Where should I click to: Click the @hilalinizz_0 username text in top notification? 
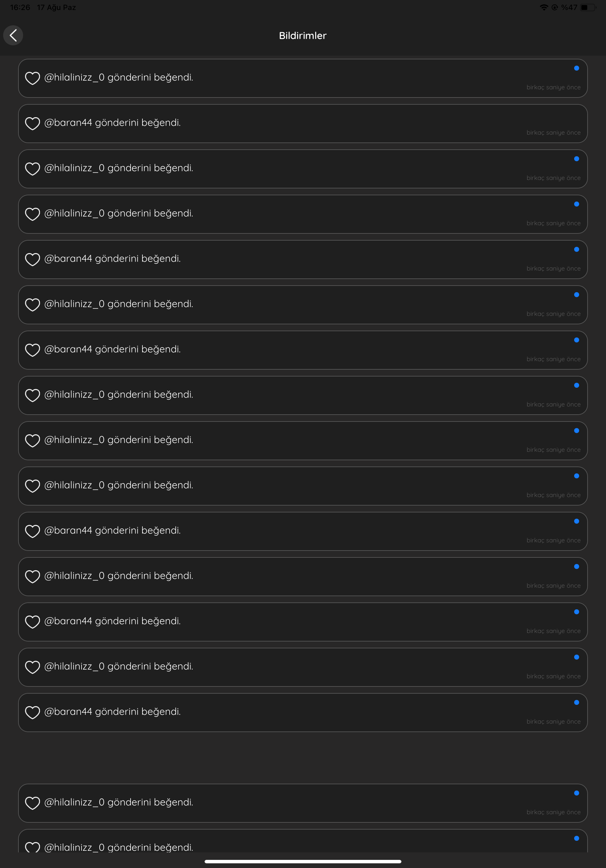[74, 77]
